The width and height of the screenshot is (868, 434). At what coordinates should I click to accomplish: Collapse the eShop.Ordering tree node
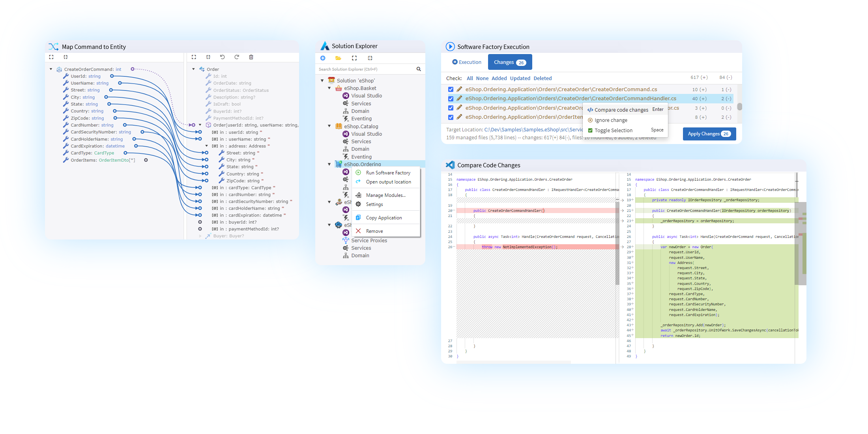[330, 164]
